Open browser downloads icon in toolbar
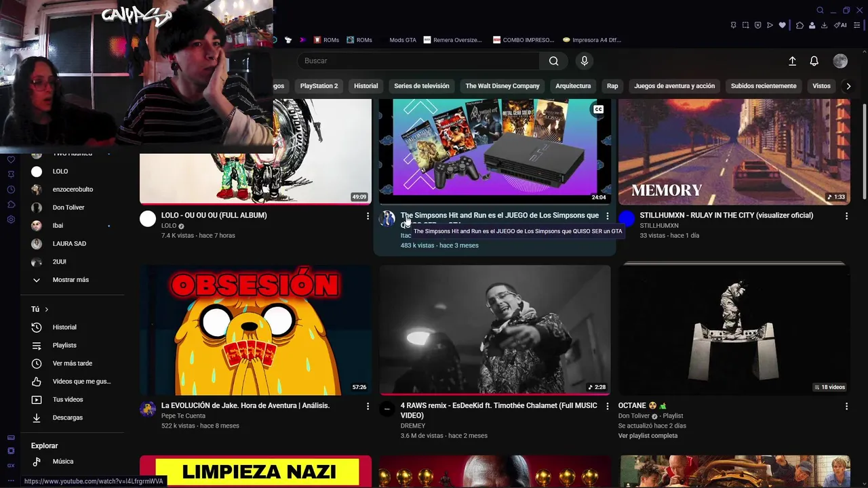Viewport: 868px width, 488px height. [x=824, y=25]
